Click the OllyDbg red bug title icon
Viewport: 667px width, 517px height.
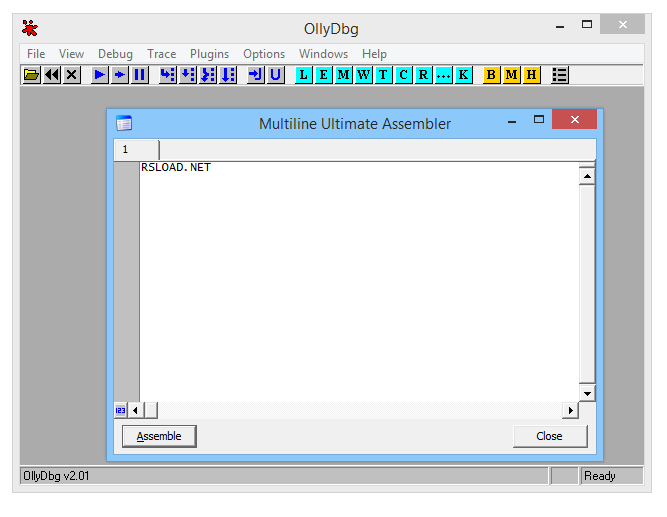click(x=30, y=28)
